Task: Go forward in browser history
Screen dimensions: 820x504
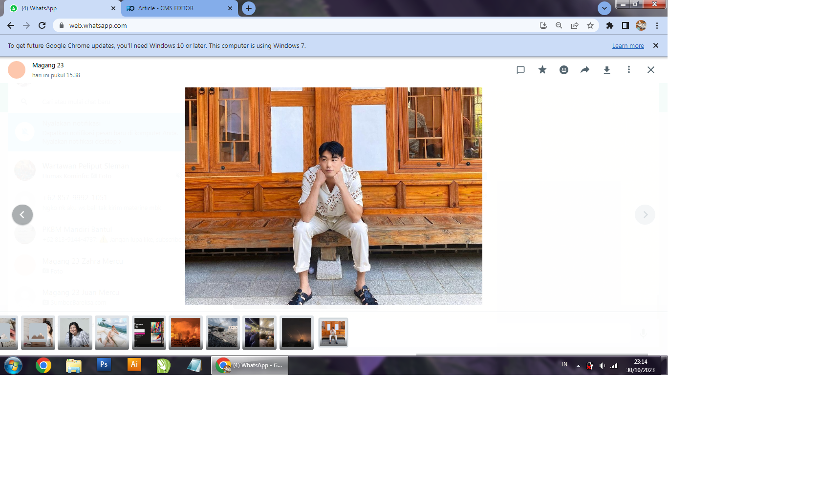Action: [x=26, y=25]
